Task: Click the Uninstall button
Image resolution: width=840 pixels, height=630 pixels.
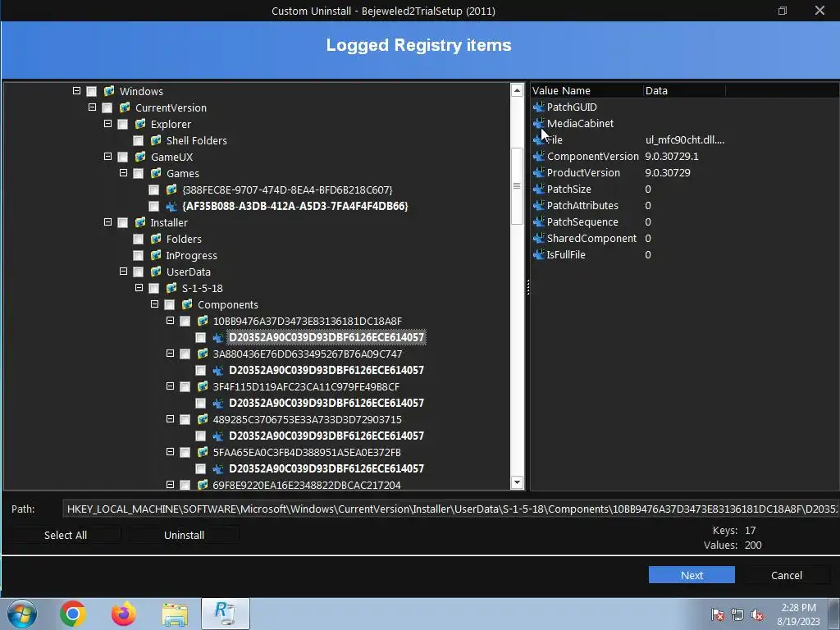Action: click(x=184, y=535)
